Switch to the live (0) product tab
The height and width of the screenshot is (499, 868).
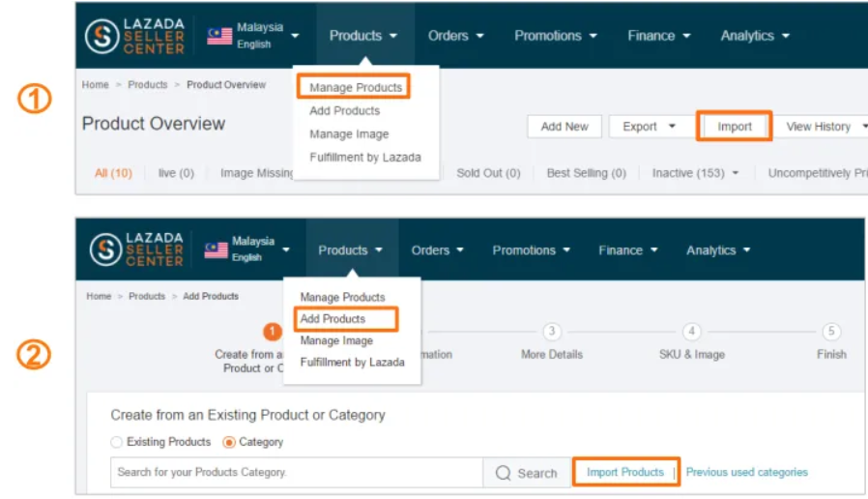pos(176,173)
